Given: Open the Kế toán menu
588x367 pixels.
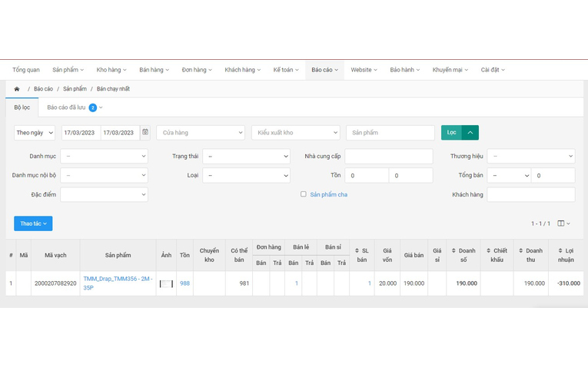Looking at the screenshot, I should pos(286,70).
